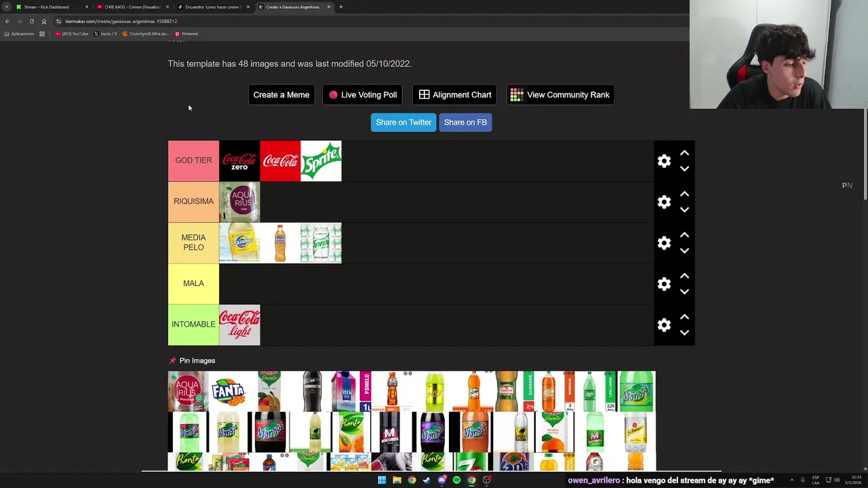Open Discord from taskbar
This screenshot has width=868, height=488.
441,480
